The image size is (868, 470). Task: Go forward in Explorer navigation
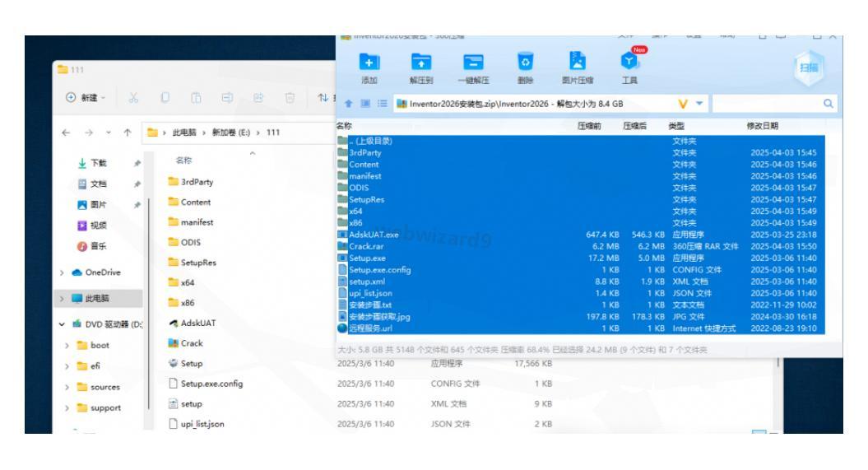89,133
